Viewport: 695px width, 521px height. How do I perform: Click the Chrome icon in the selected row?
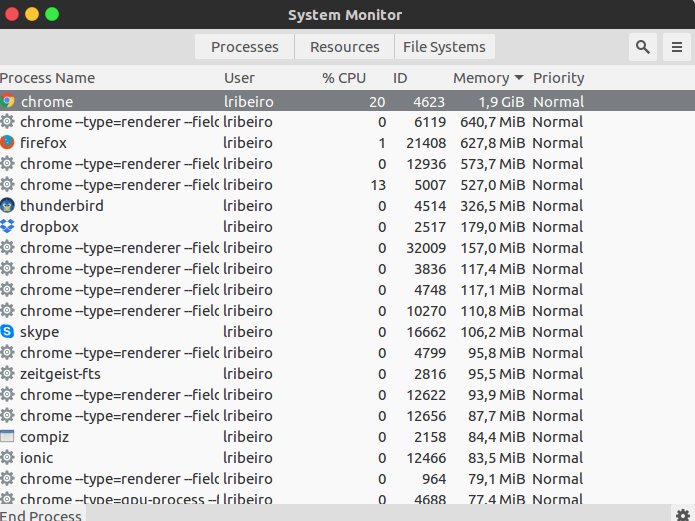[x=7, y=101]
